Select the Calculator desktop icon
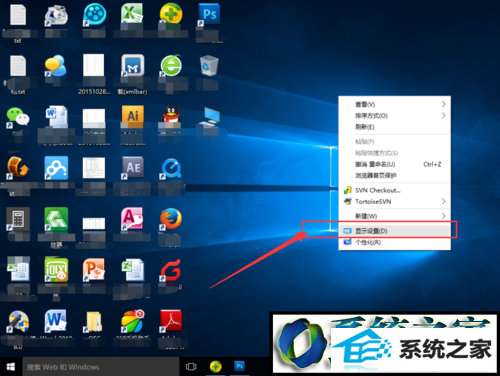 (x=18, y=219)
